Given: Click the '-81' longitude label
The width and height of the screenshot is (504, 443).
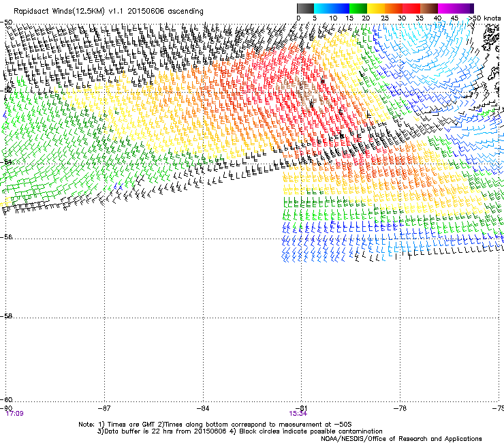Looking at the screenshot, I should (301, 408).
